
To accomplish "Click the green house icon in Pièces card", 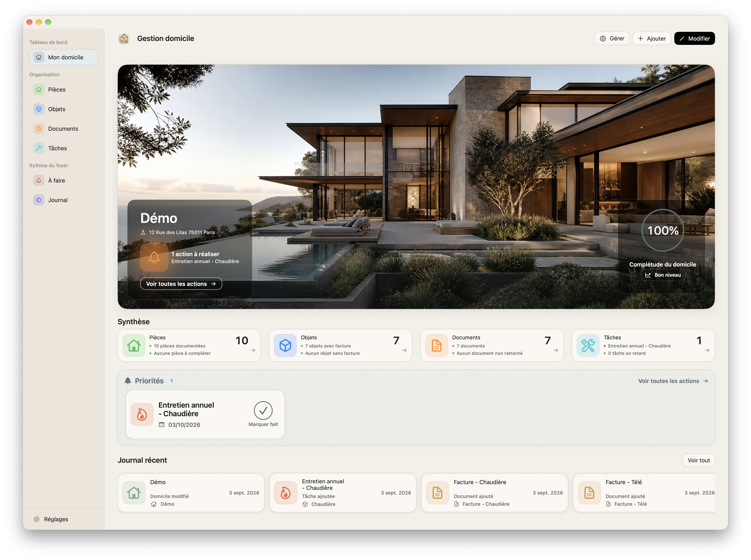I will [134, 345].
